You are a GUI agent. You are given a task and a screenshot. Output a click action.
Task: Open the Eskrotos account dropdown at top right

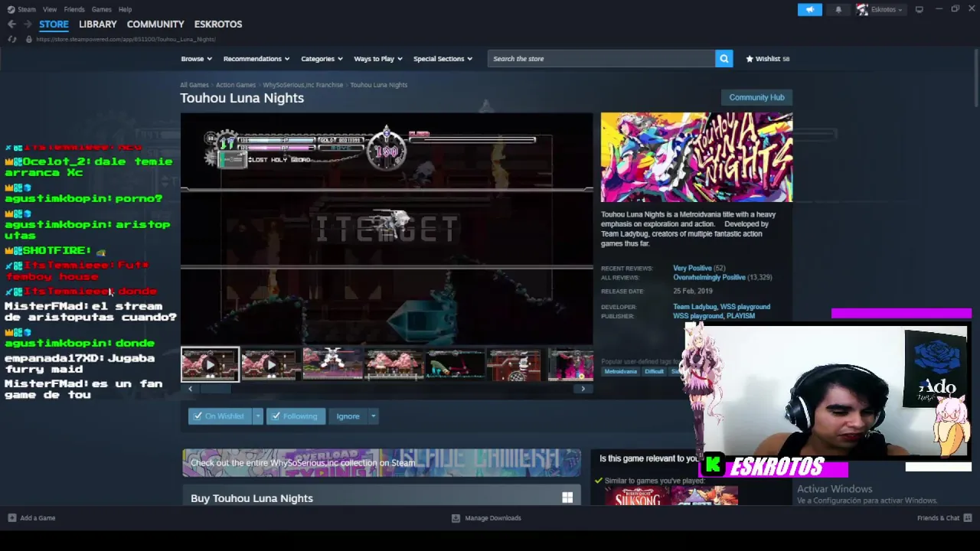pyautogui.click(x=887, y=10)
